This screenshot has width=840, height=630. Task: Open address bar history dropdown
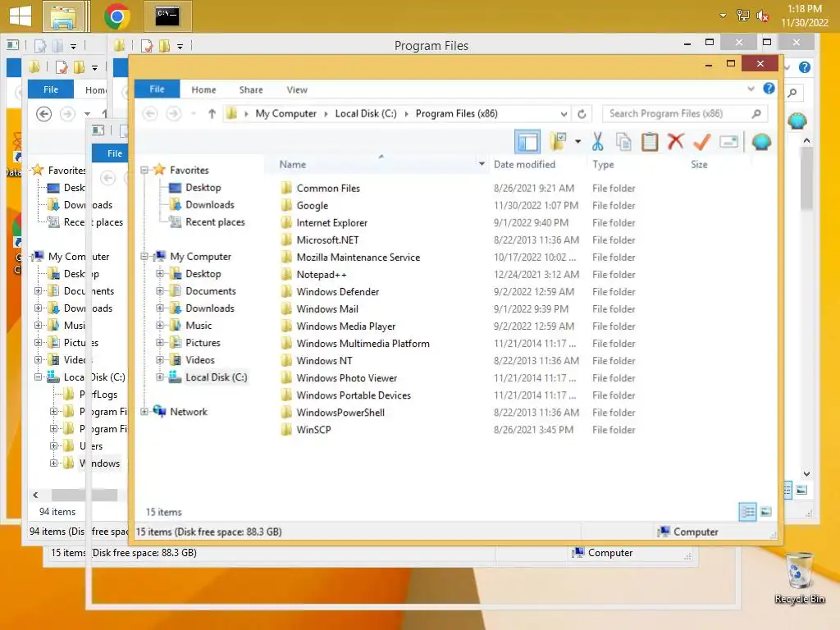tap(564, 114)
